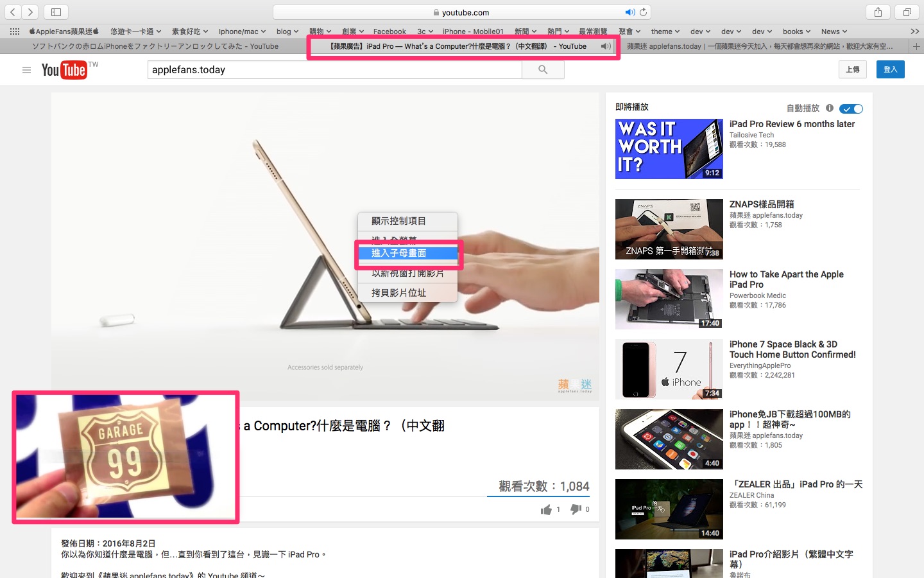Expand the books bookmark folder
Image resolution: width=924 pixels, height=578 pixels.
tap(796, 31)
